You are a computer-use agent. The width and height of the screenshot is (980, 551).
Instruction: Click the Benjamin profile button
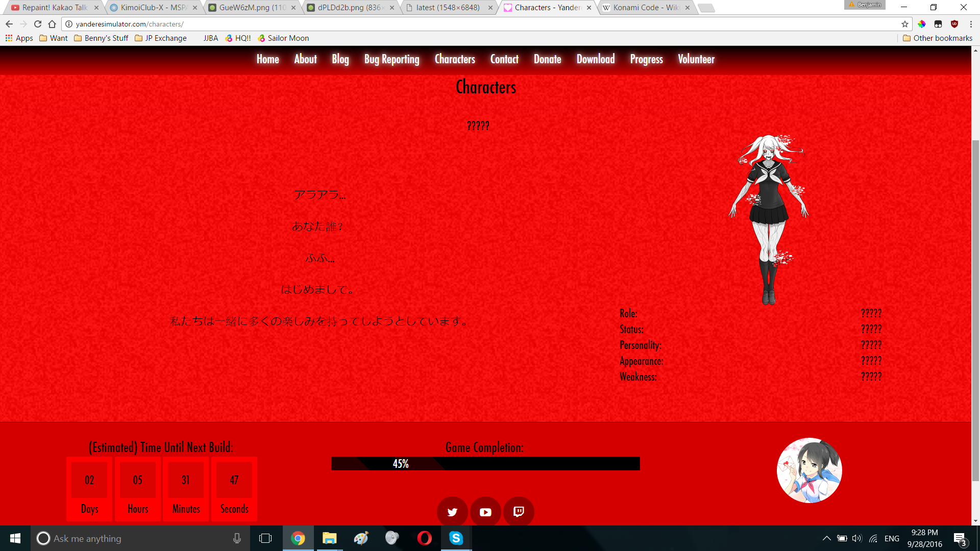(865, 5)
